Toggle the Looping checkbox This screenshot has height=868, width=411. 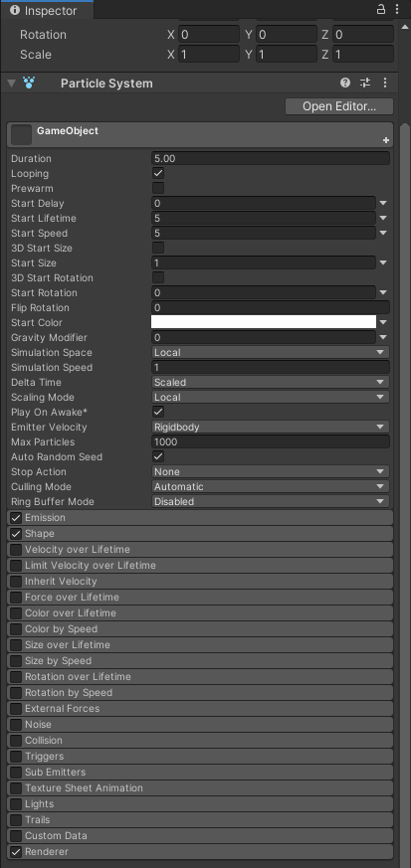pos(158,173)
